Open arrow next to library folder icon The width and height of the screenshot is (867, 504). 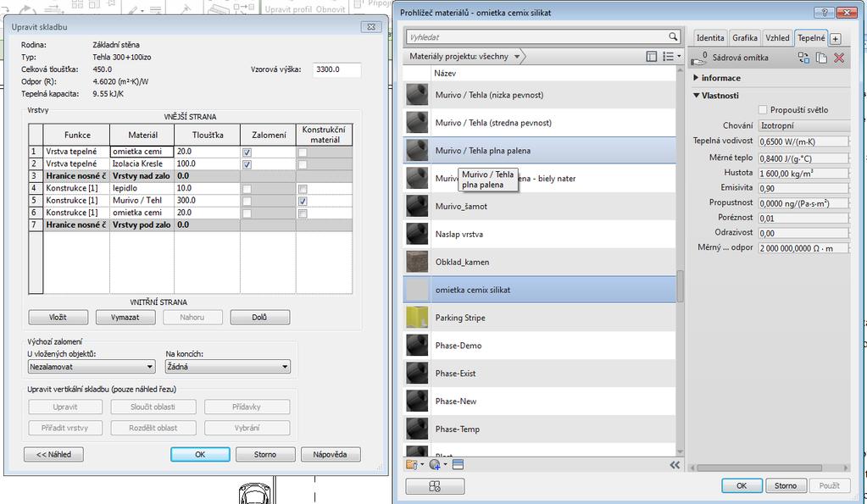pyautogui.click(x=422, y=465)
